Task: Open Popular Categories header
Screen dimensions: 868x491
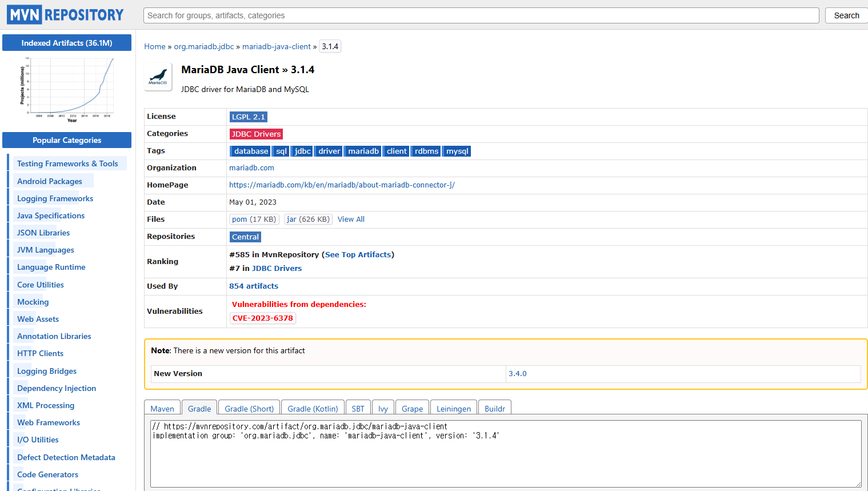Action: pyautogui.click(x=67, y=140)
